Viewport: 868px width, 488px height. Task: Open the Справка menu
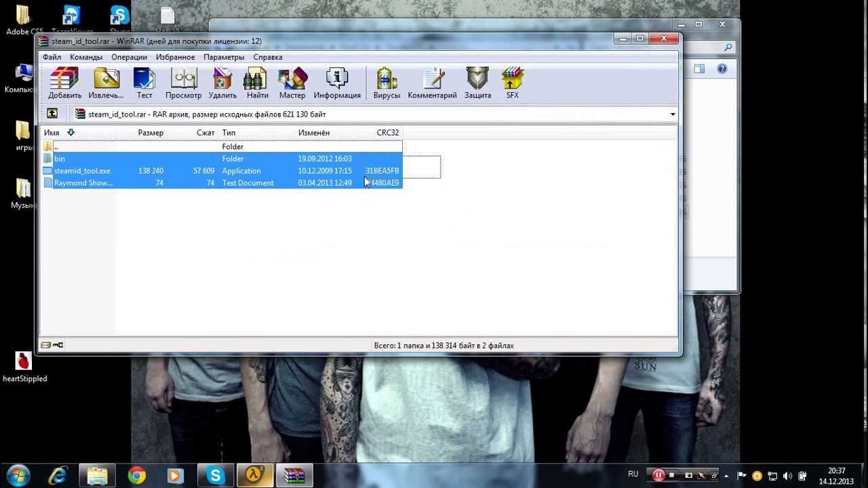(x=268, y=57)
